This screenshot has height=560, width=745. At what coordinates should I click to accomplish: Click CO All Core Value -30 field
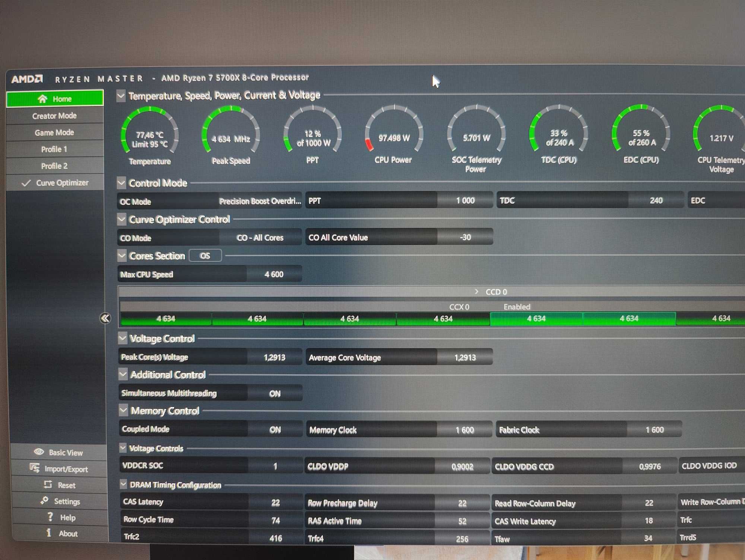click(465, 237)
